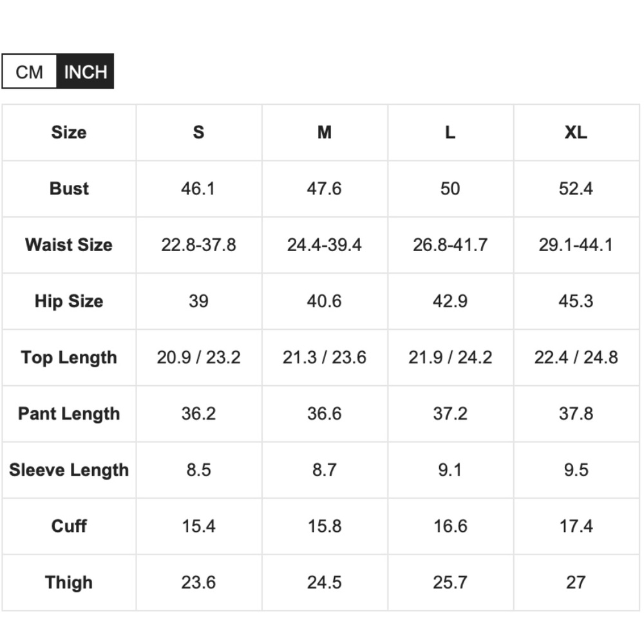The width and height of the screenshot is (644, 644).
Task: Click the Pant Length row label
Action: (69, 414)
